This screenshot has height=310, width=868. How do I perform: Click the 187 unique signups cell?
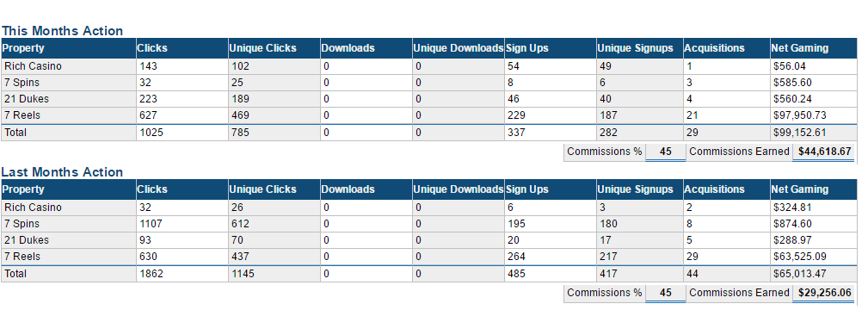tap(639, 116)
